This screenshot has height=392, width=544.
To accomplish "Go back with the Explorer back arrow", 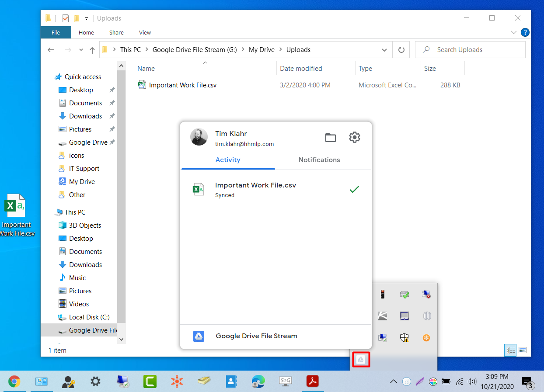I will [x=51, y=50].
